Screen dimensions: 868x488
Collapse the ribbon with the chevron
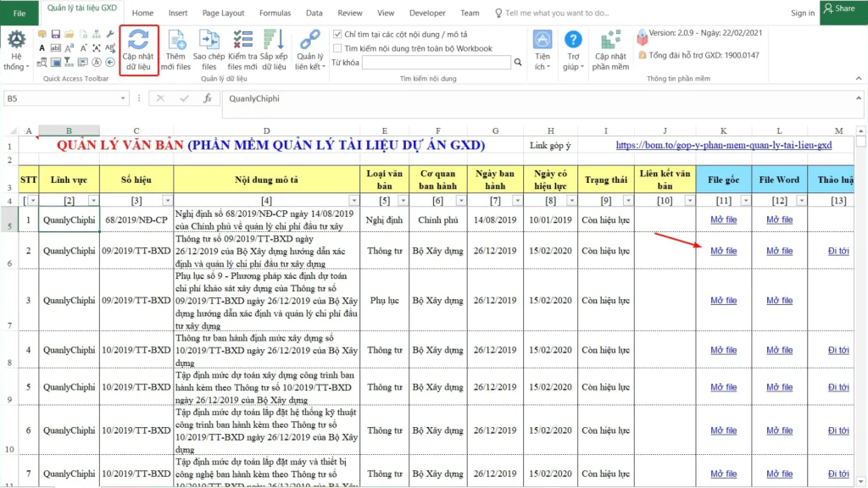pos(859,79)
